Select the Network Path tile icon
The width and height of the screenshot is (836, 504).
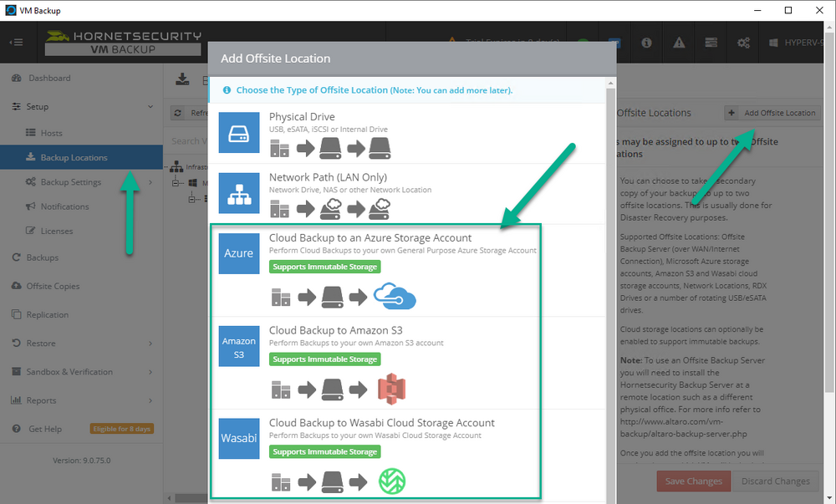click(x=239, y=193)
